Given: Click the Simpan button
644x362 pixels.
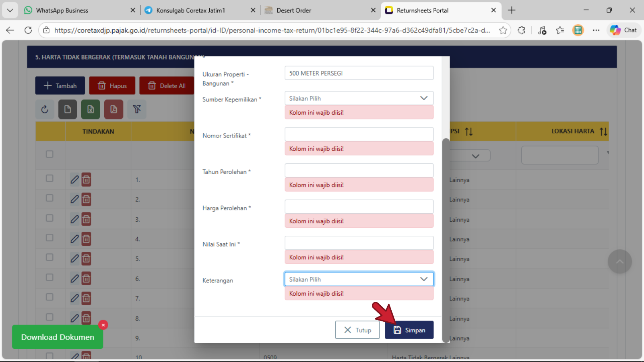Looking at the screenshot, I should [x=409, y=330].
